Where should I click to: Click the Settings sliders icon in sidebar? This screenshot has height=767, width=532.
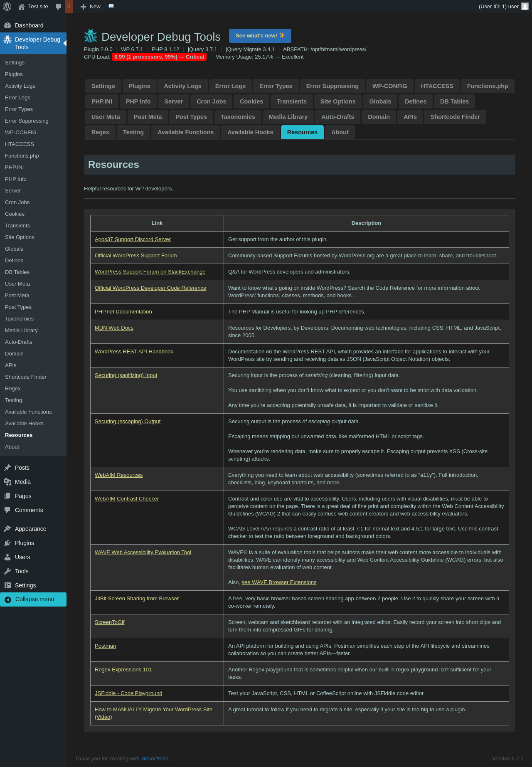coord(7,585)
